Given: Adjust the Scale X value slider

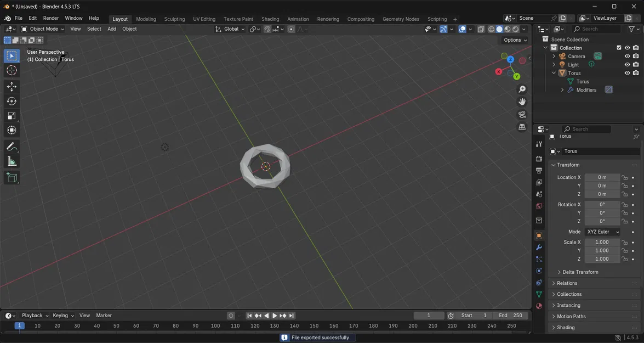Looking at the screenshot, I should point(602,242).
